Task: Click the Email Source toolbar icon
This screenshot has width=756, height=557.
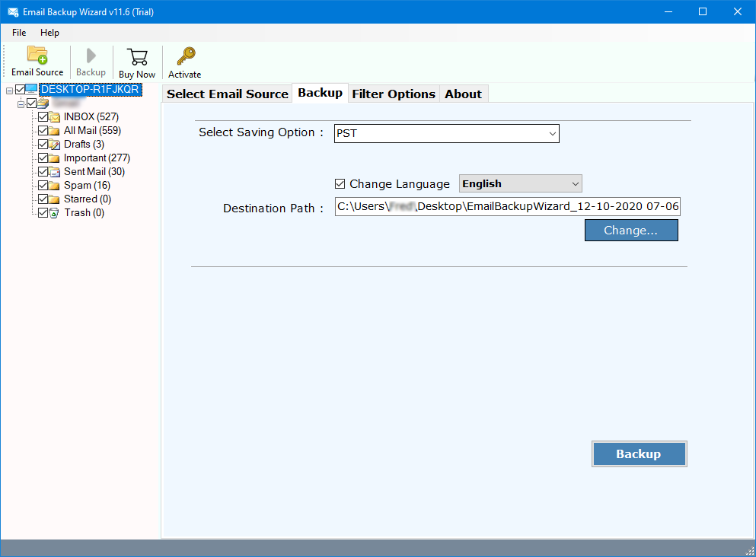Action: click(37, 55)
